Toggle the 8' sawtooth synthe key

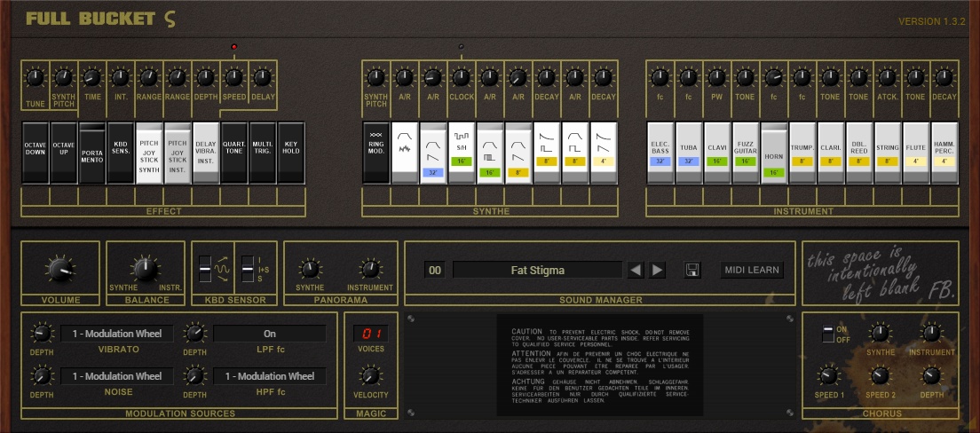click(x=518, y=153)
